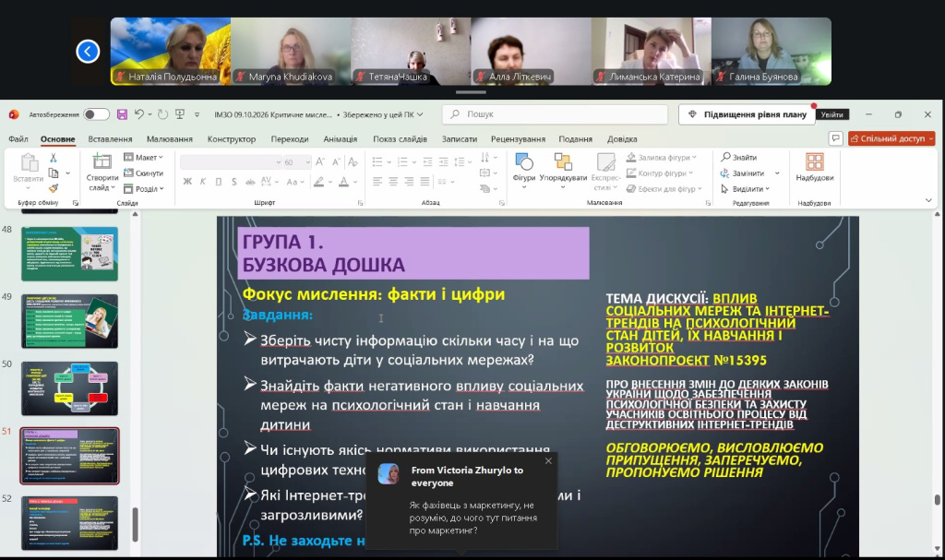
Task: Expand the Макет layout dropdown
Action: coord(143,158)
